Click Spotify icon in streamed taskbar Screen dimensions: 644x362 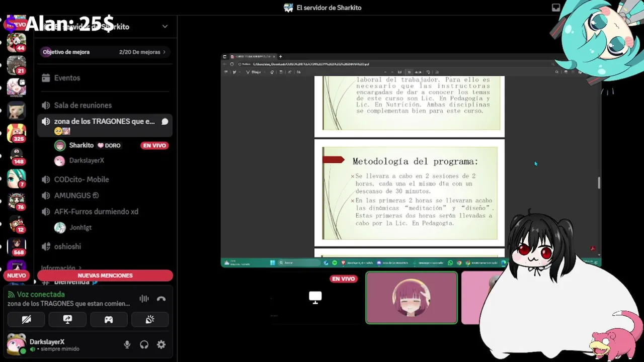click(x=335, y=262)
